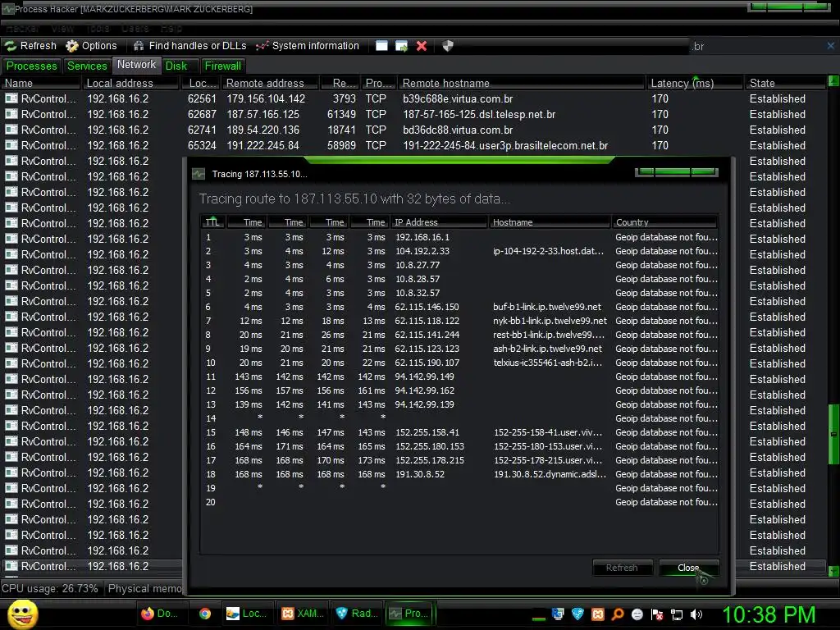The width and height of the screenshot is (840, 630).
Task: Click the 10:38 PM clock
Action: pyautogui.click(x=769, y=614)
